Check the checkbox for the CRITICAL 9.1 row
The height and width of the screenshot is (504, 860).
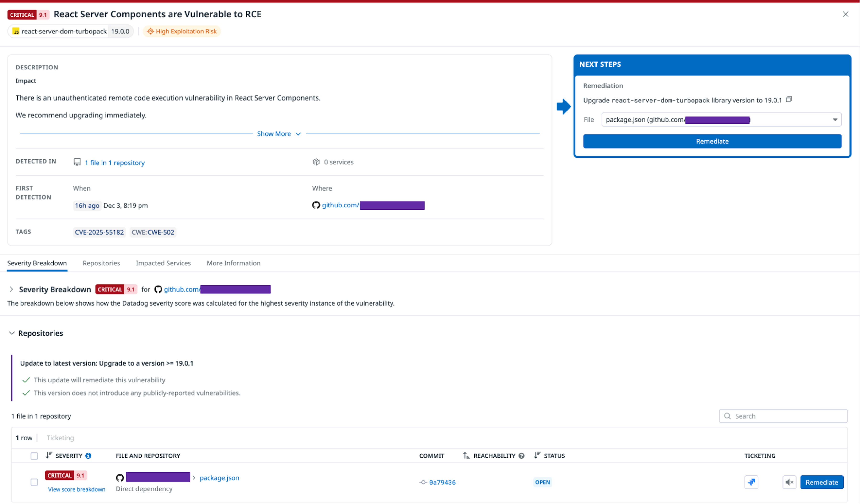(34, 482)
